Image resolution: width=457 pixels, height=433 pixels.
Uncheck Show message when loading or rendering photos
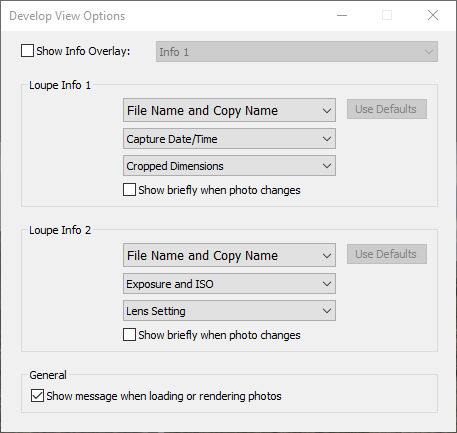37,396
